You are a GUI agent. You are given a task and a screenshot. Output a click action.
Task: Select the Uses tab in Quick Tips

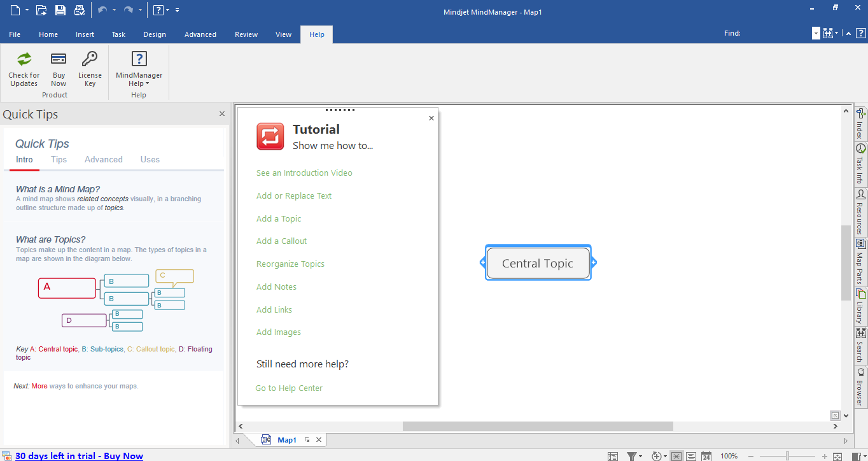point(150,160)
